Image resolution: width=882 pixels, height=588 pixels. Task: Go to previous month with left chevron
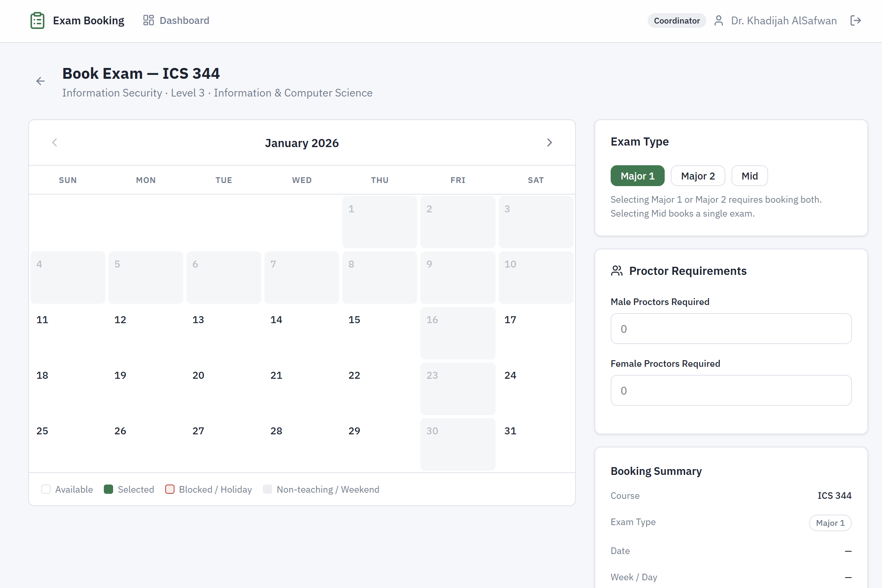coord(54,142)
